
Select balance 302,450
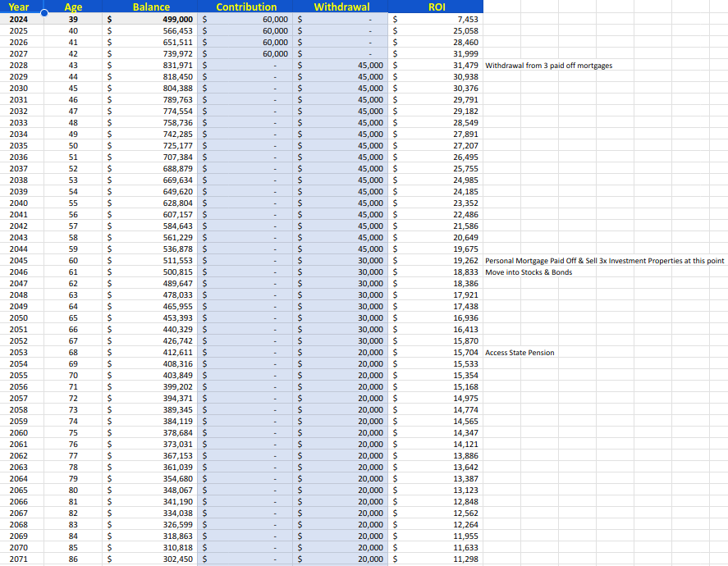[x=149, y=559]
